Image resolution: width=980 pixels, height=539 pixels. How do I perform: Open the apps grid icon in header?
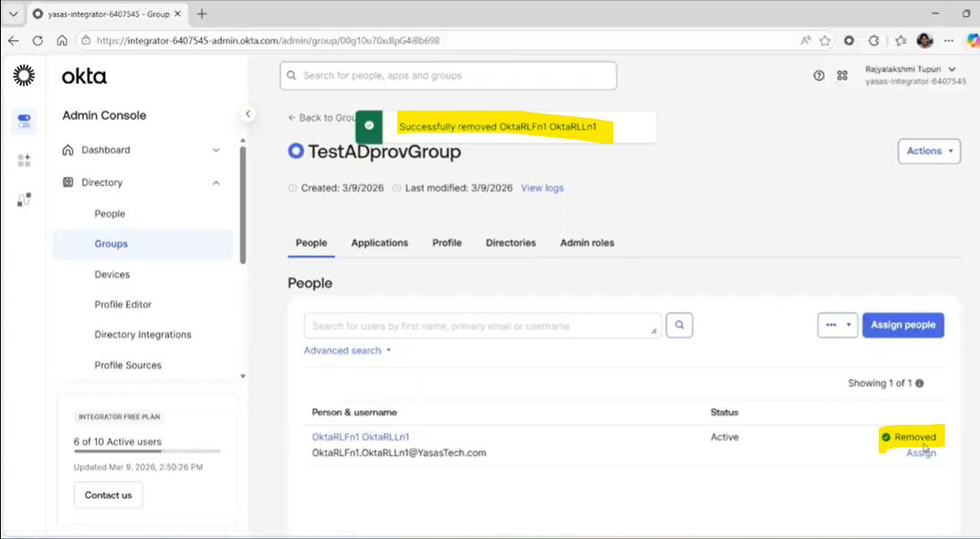point(842,76)
